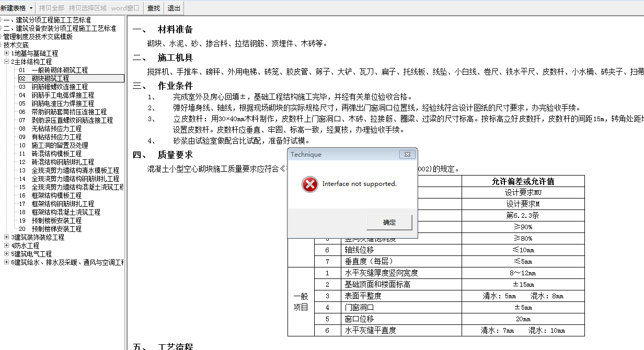Click the 新建表格 toolbar button
This screenshot has width=644, height=350.
(x=13, y=8)
